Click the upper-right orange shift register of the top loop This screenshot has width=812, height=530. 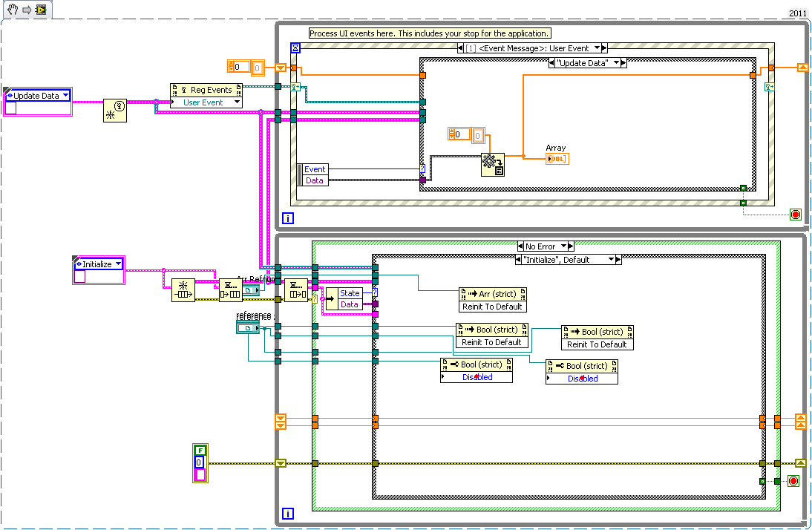tap(802, 68)
